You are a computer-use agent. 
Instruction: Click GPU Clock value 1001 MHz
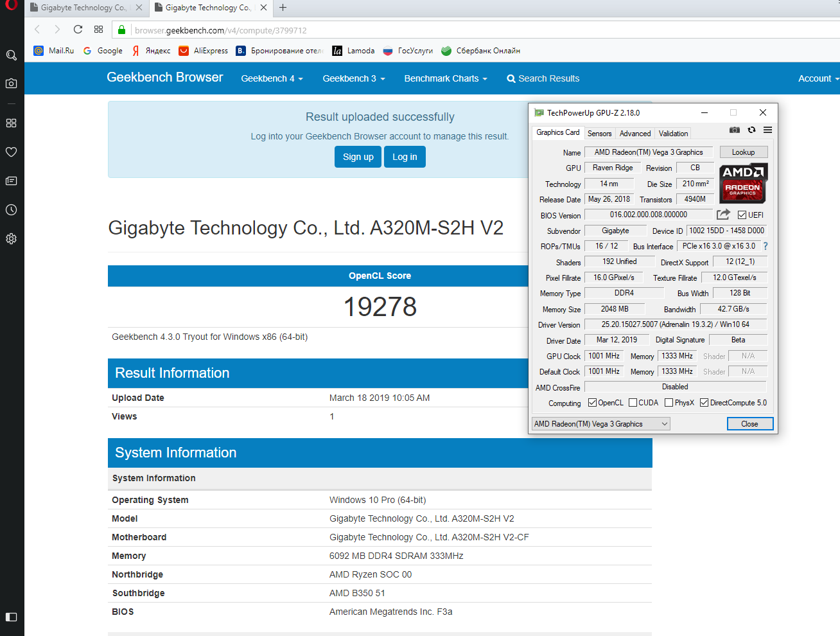[x=604, y=356]
